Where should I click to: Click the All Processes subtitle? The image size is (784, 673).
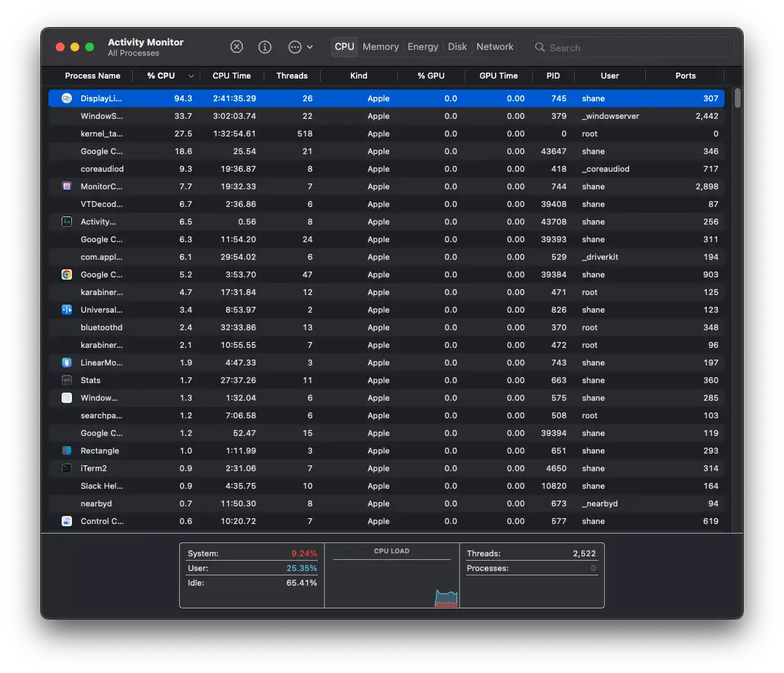(x=134, y=53)
